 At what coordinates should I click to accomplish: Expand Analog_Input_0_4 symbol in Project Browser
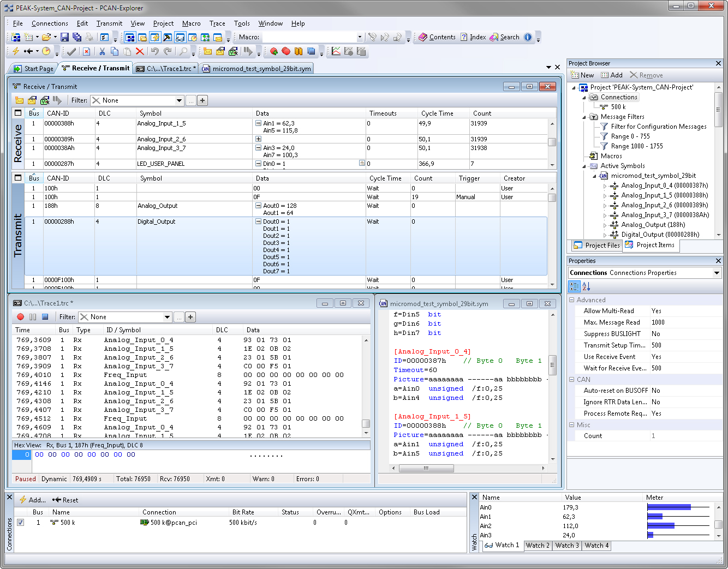click(605, 186)
